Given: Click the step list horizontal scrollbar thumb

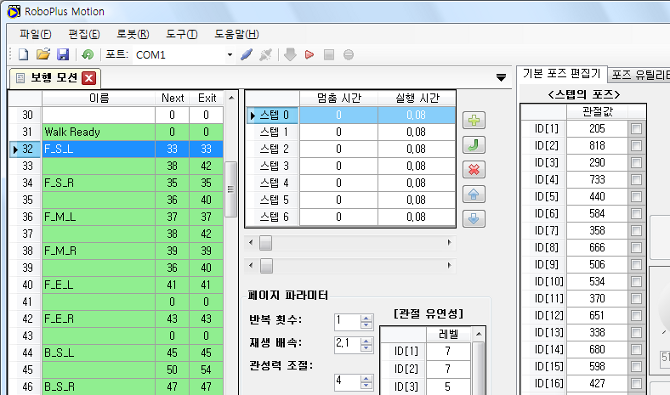Looking at the screenshot, I should coord(265,243).
